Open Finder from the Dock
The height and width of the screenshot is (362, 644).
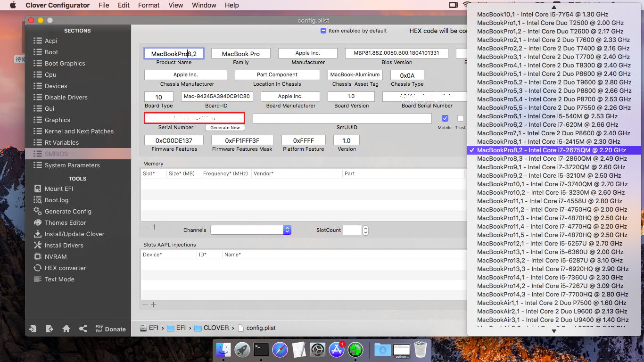[223, 349]
